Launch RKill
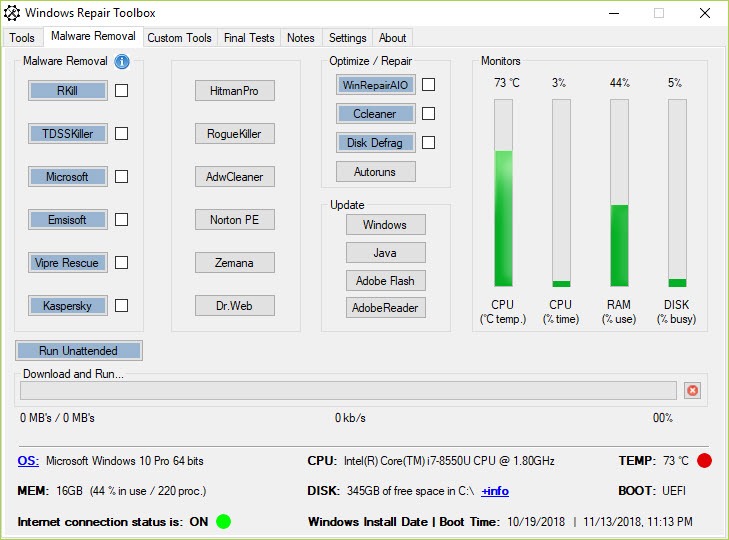This screenshot has width=729, height=540. pyautogui.click(x=67, y=90)
